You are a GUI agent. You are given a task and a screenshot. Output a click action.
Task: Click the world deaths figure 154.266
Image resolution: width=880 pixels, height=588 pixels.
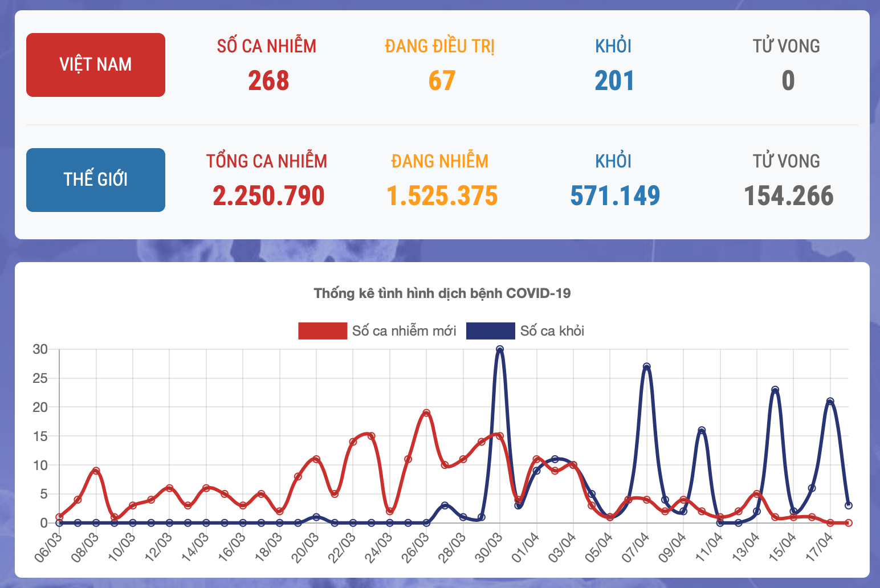(788, 196)
